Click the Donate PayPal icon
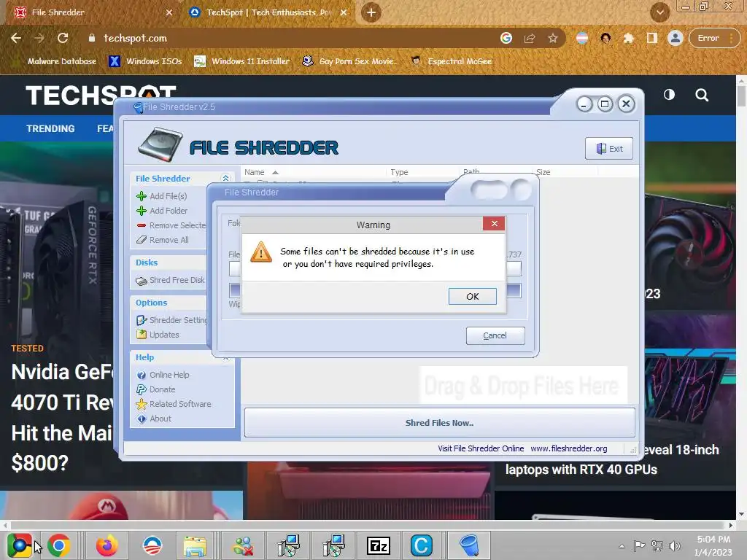This screenshot has height=560, width=747. pos(142,389)
